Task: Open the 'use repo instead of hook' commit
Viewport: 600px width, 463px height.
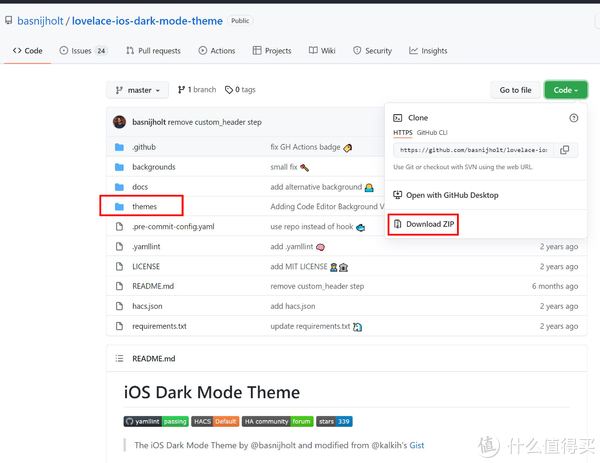Action: pyautogui.click(x=312, y=227)
